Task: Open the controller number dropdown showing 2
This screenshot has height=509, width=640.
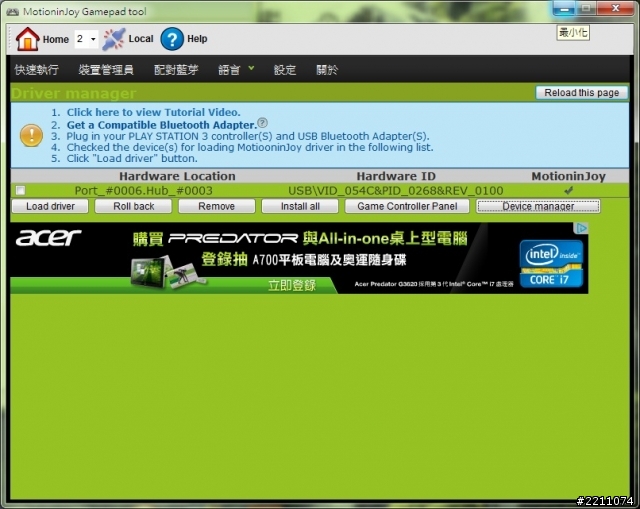Action: 86,39
